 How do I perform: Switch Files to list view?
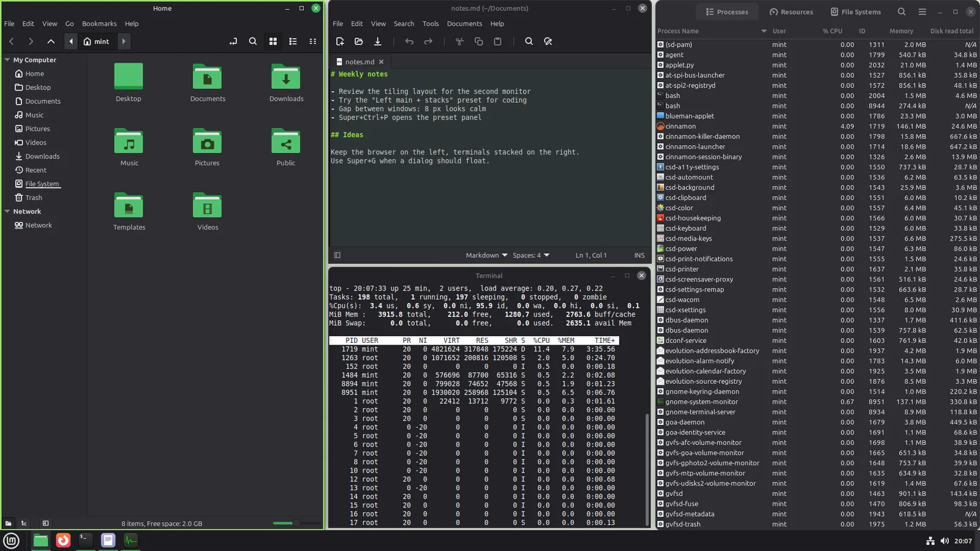click(x=293, y=42)
